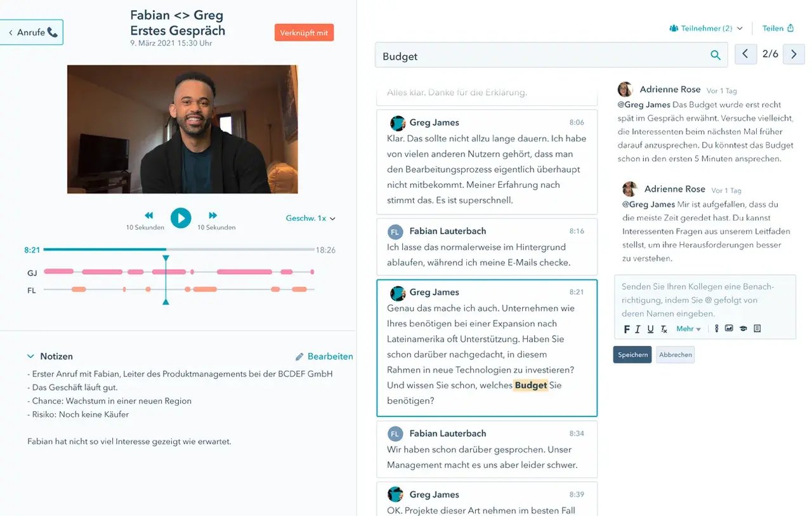Rewind the recording 10 seconds

pyautogui.click(x=149, y=216)
